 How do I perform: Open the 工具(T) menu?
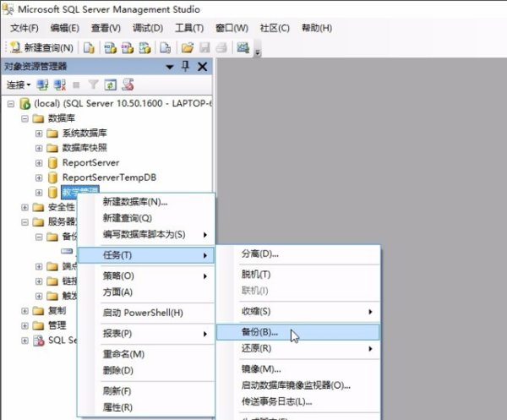tap(189, 28)
